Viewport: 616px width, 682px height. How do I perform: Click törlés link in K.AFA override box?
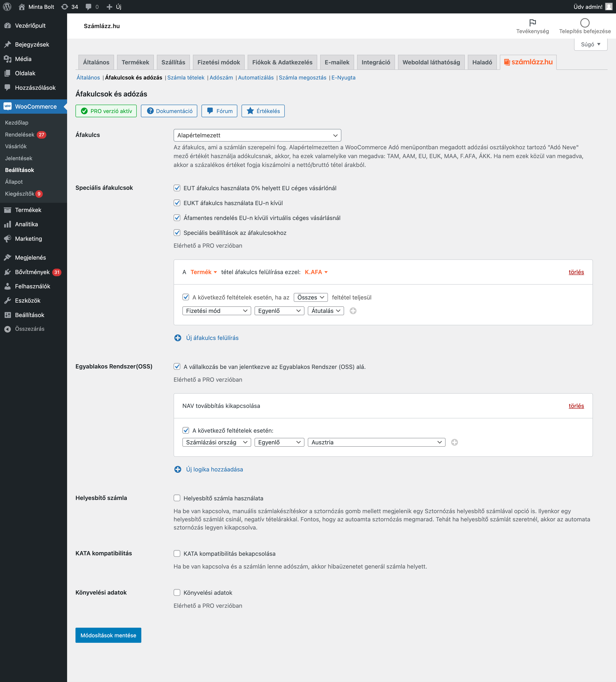click(x=576, y=272)
